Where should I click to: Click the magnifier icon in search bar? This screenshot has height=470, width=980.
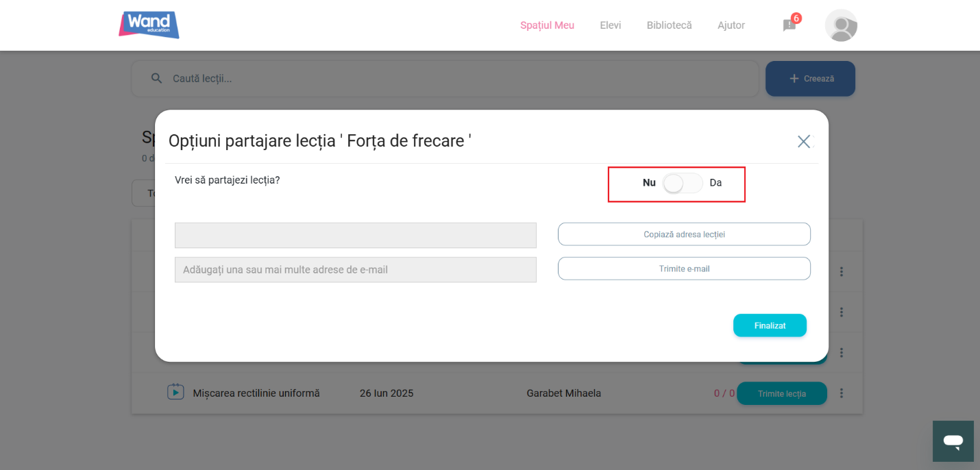(x=157, y=78)
